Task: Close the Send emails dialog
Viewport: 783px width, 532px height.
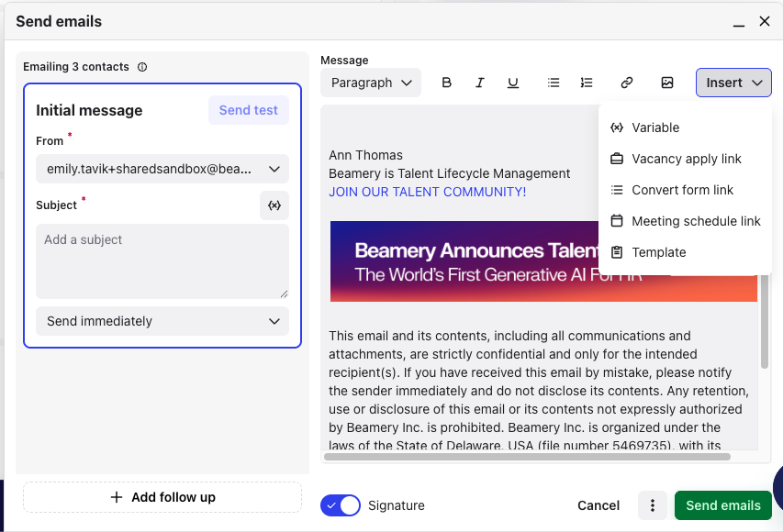Action: click(764, 21)
